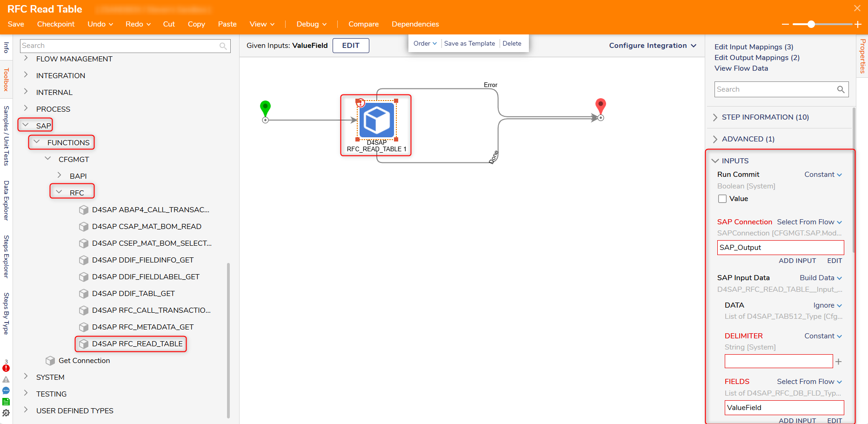868x424 pixels.
Task: Click Checkpoint in the top menu
Action: click(56, 24)
